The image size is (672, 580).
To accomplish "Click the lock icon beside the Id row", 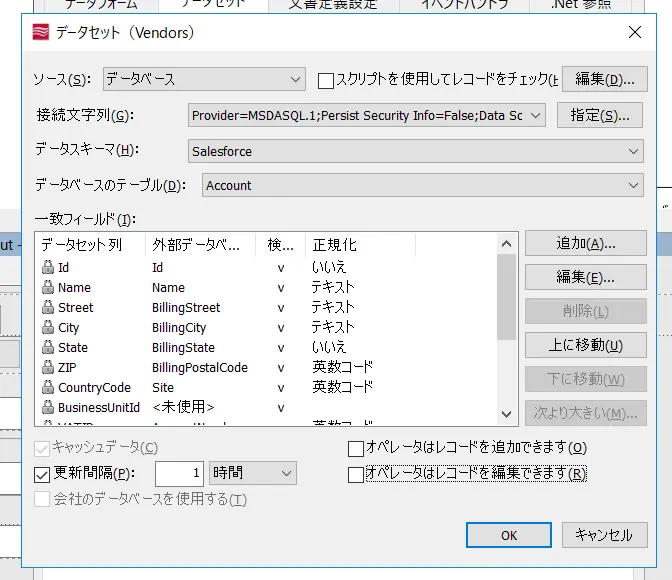I will (48, 267).
